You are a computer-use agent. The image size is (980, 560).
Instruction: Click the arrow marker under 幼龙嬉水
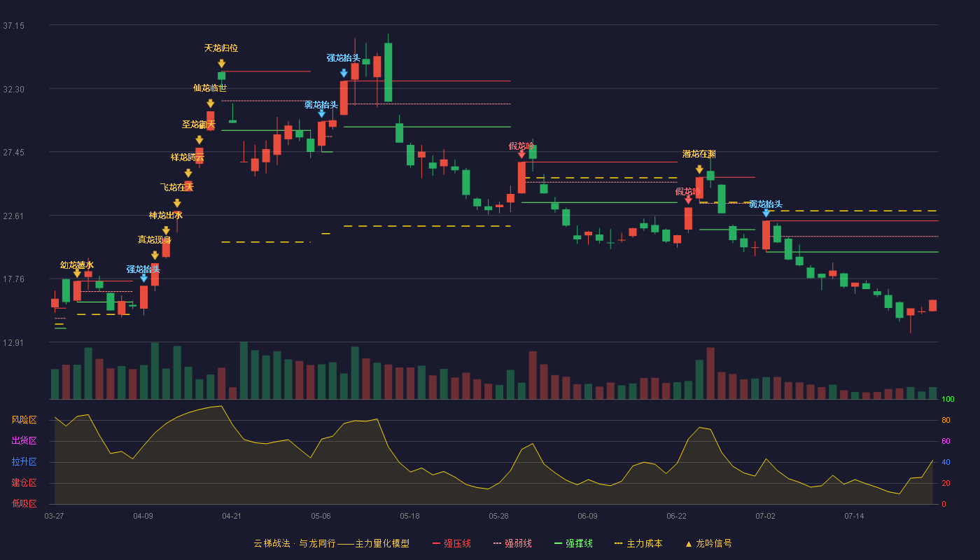(77, 274)
